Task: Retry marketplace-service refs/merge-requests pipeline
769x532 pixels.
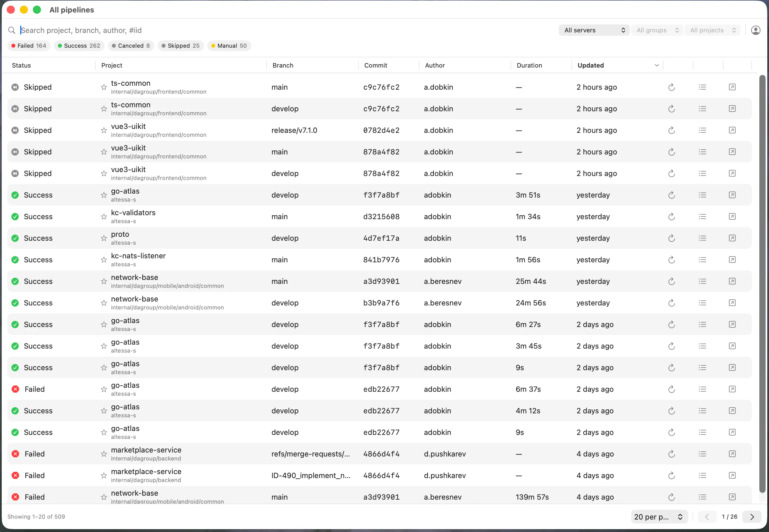Action: (x=671, y=454)
